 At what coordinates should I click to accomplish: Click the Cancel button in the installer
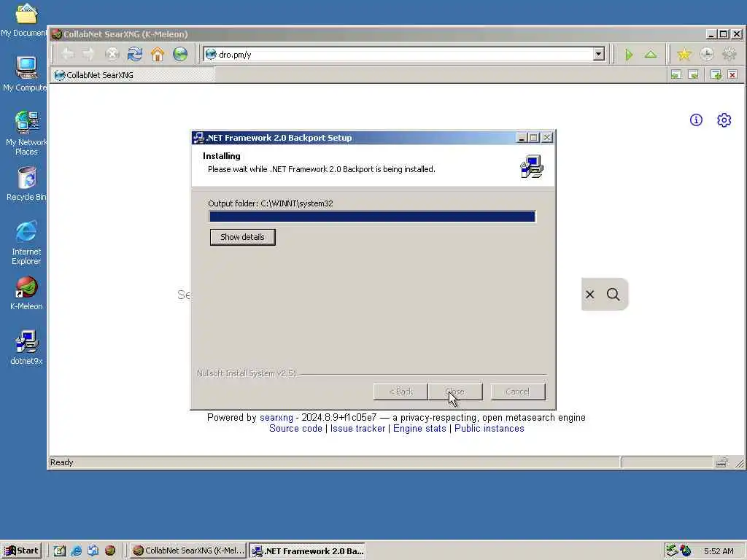pyautogui.click(x=517, y=392)
